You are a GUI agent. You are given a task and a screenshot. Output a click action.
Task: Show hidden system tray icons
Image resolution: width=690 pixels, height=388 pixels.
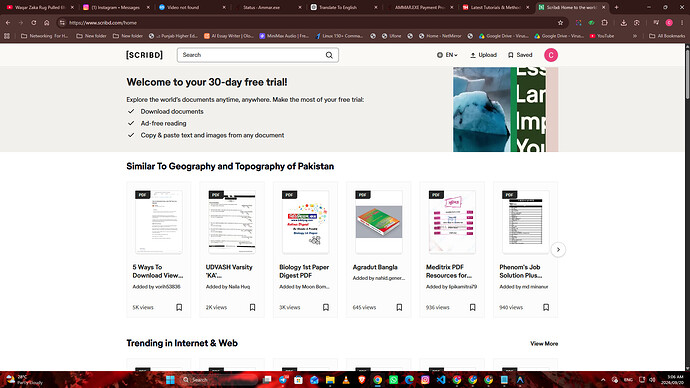tap(603, 380)
